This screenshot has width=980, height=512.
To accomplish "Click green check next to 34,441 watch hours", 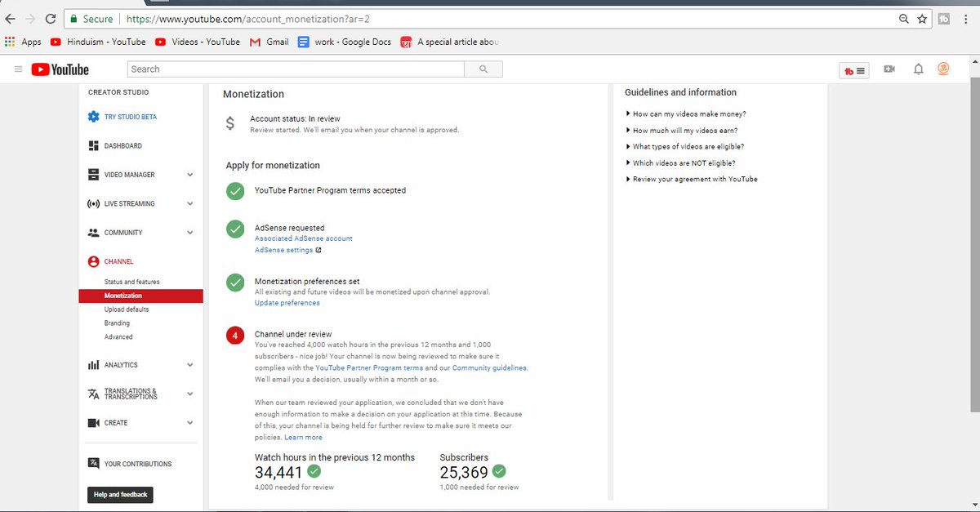I will pyautogui.click(x=314, y=472).
